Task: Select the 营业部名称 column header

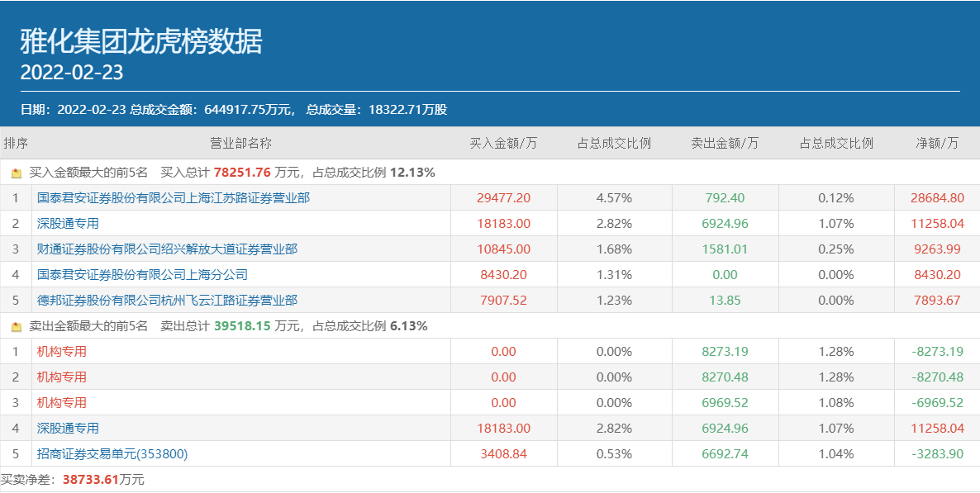Action: point(240,143)
